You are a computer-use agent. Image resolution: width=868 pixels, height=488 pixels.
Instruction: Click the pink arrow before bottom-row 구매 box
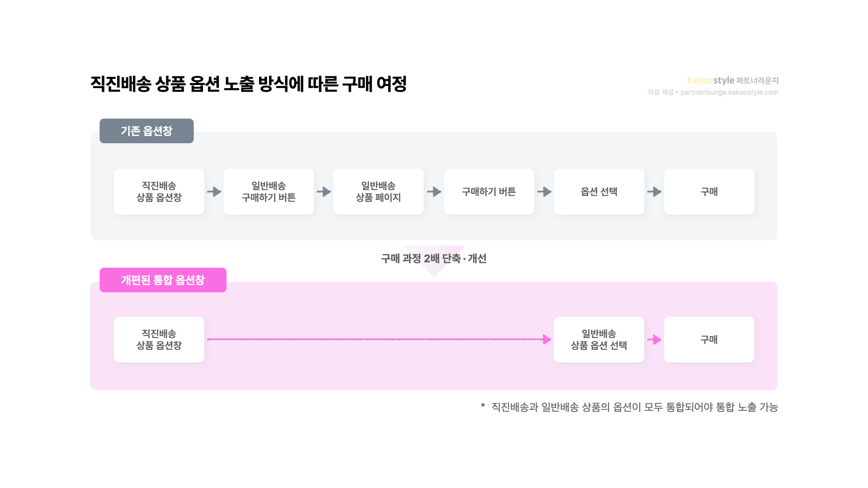click(654, 339)
